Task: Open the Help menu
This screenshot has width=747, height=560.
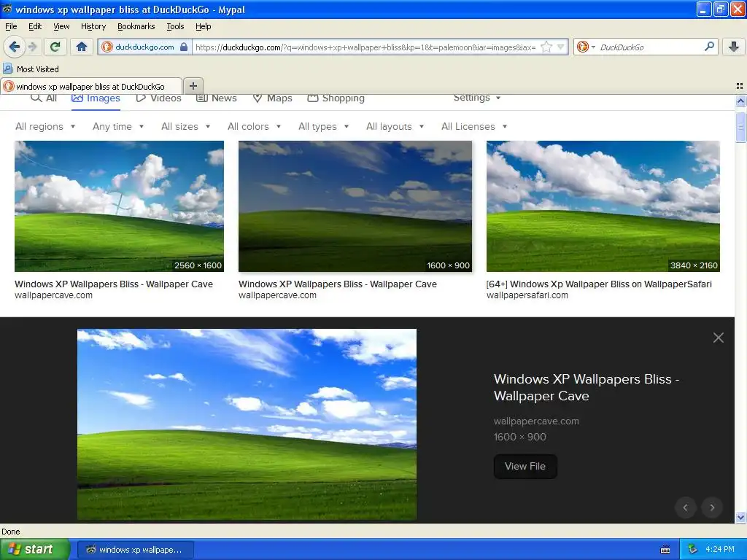Action: tap(203, 26)
